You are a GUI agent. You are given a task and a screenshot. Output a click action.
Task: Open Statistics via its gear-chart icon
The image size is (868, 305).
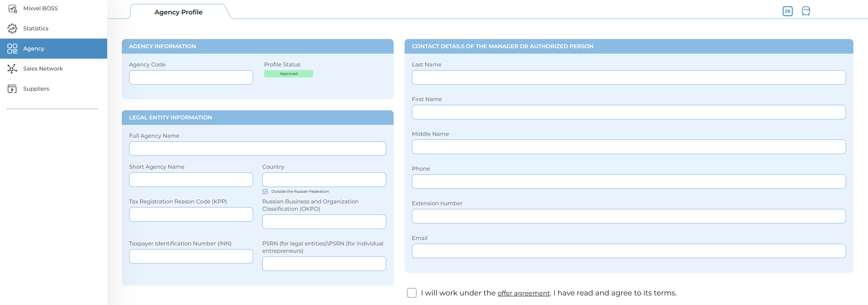click(13, 29)
